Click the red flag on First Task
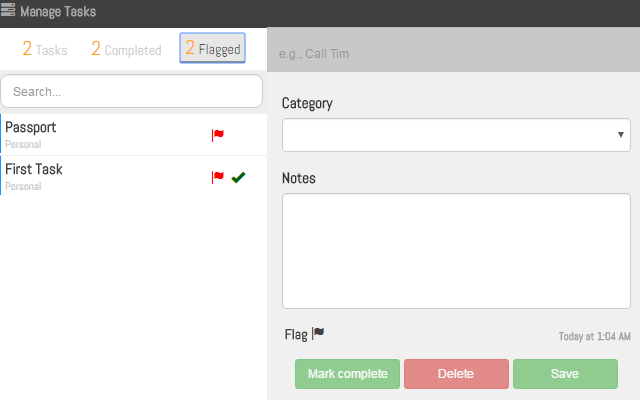This screenshot has width=640, height=400. coord(217,177)
